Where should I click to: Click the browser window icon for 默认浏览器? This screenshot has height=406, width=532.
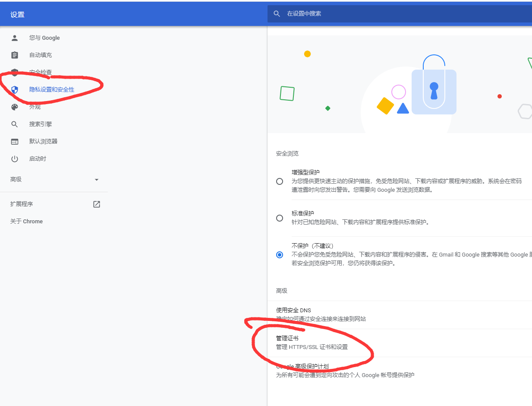coord(15,142)
